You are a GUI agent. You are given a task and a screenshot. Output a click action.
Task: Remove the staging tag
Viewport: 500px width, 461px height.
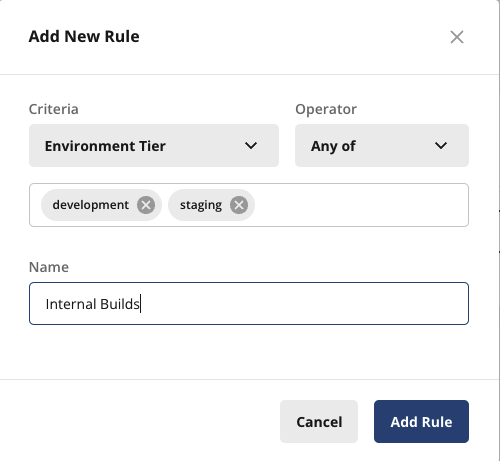[239, 205]
